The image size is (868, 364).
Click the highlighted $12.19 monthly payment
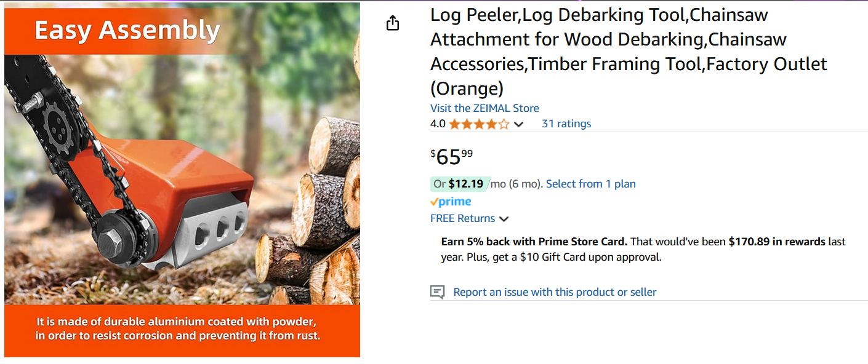coord(465,184)
